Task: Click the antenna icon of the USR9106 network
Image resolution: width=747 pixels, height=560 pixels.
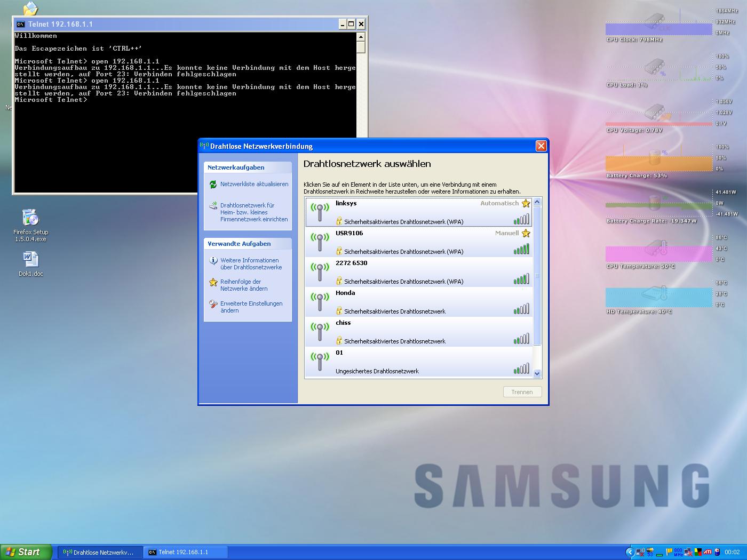Action: (x=320, y=242)
